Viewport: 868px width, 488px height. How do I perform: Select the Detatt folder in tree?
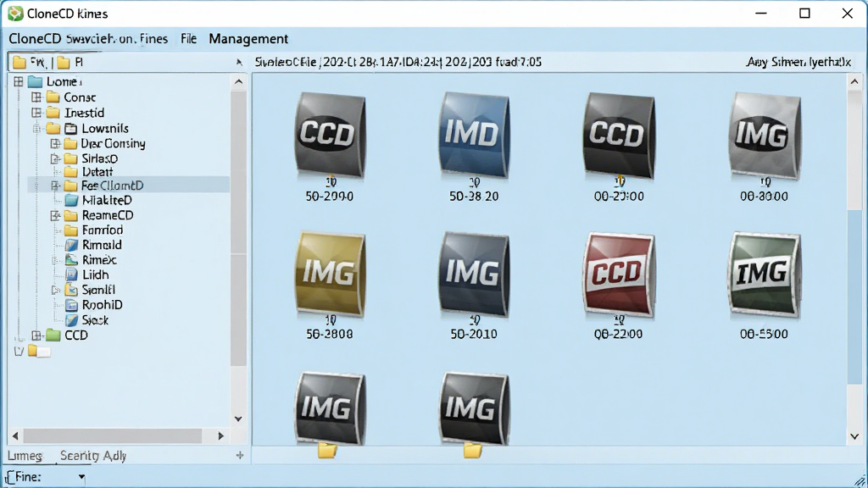97,172
